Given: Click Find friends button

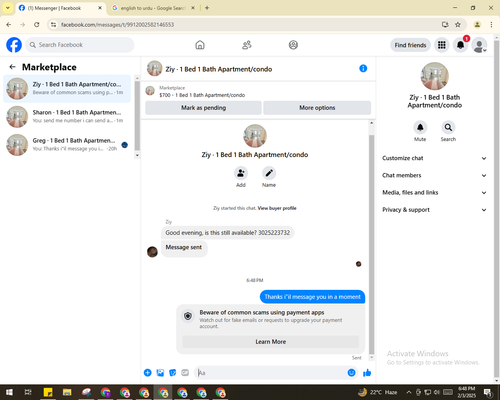Looking at the screenshot, I should (x=410, y=45).
